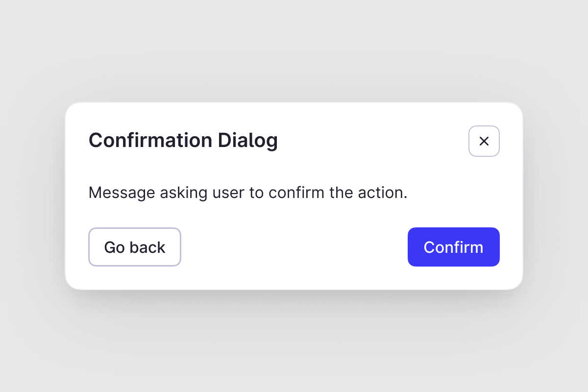Image resolution: width=588 pixels, height=392 pixels.
Task: Click the outlined Go back control
Action: point(134,247)
